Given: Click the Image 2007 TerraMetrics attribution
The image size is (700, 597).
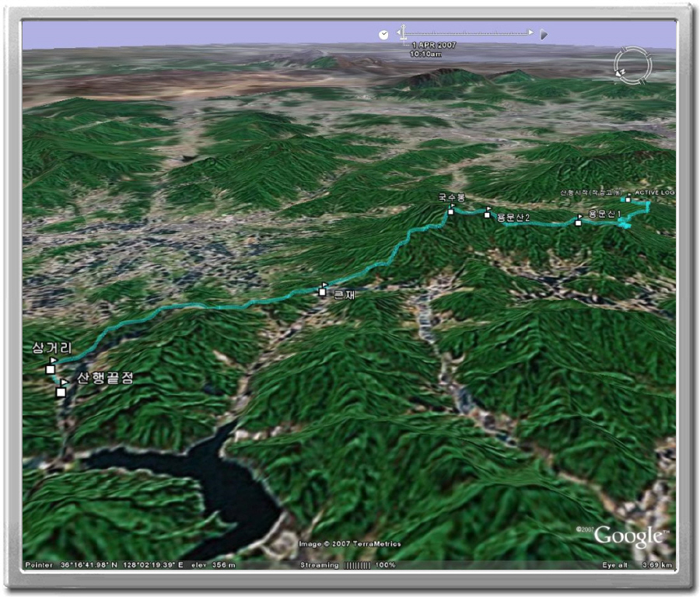Looking at the screenshot, I should [349, 544].
